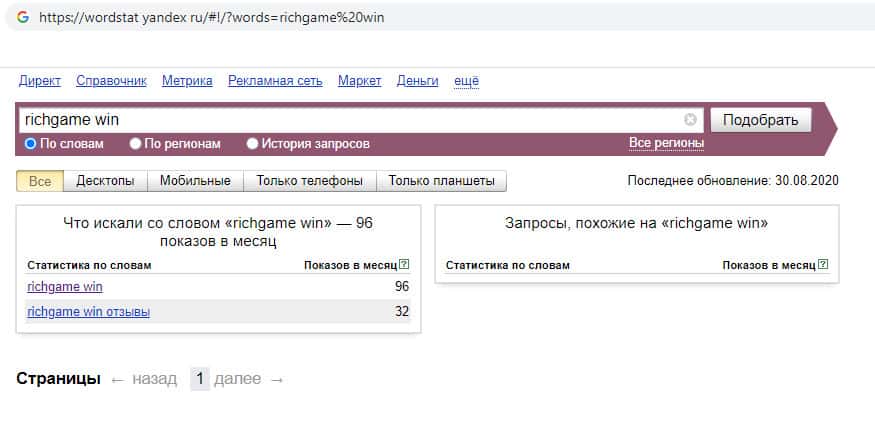
Task: Click the Google icon in address bar
Action: [23, 17]
